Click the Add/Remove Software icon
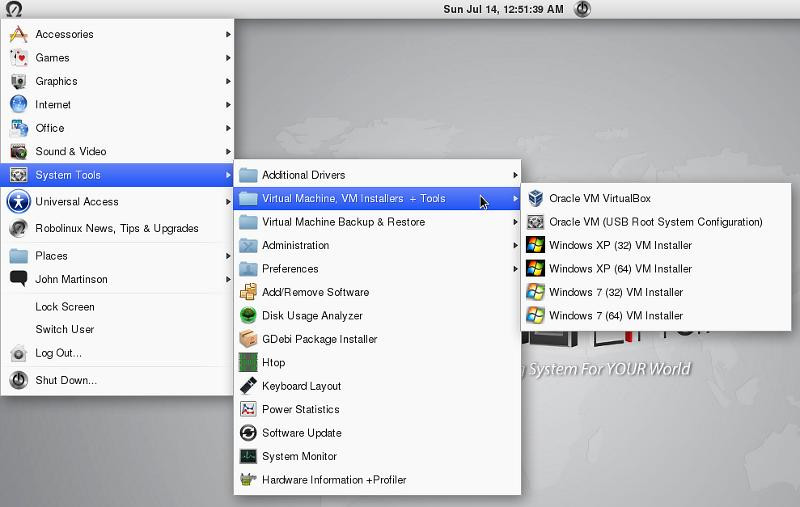 click(x=248, y=292)
